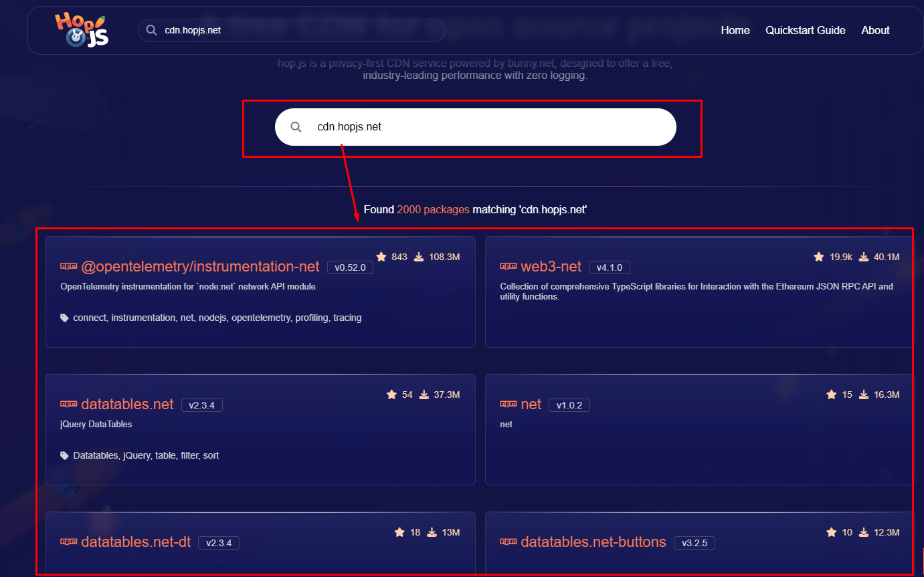Click the star icon next to 843
Image resolution: width=924 pixels, height=577 pixels.
pyautogui.click(x=381, y=257)
